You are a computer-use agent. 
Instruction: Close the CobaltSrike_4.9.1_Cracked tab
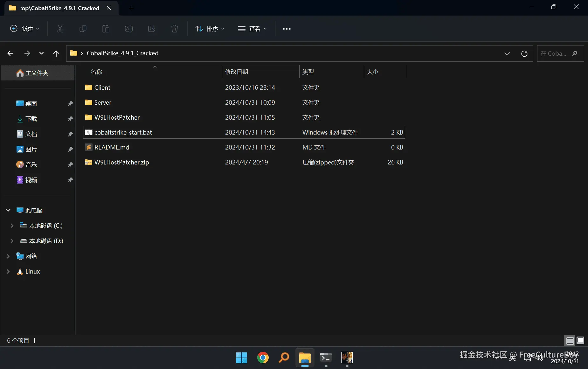(109, 8)
